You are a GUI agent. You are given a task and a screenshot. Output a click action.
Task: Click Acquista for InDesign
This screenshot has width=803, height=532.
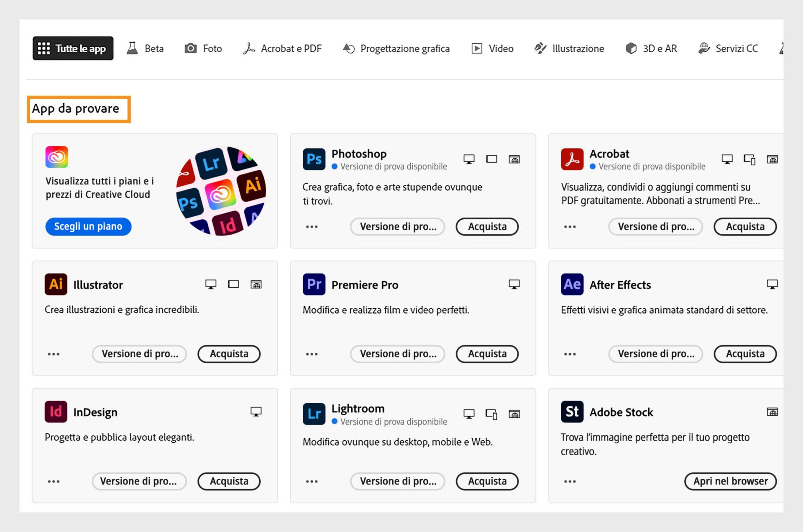pos(229,481)
